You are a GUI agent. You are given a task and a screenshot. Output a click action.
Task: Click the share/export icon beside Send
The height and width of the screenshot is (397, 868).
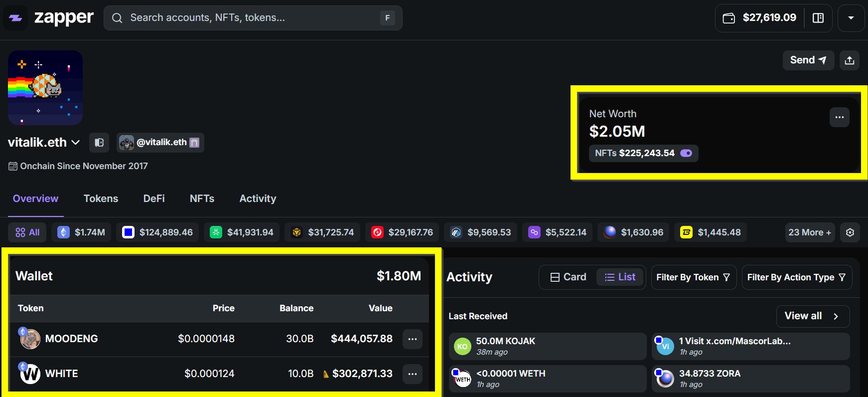(x=850, y=60)
